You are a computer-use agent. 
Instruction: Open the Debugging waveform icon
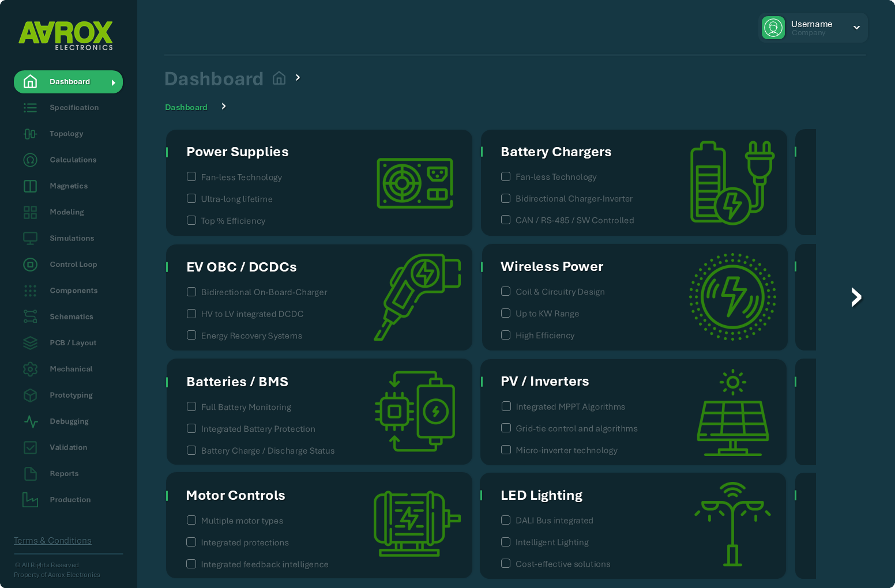pyautogui.click(x=30, y=421)
